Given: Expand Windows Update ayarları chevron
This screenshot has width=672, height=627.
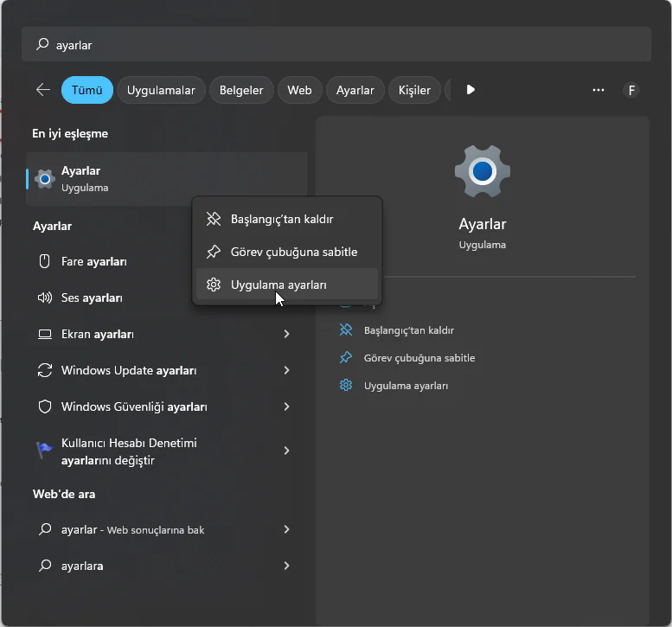Looking at the screenshot, I should (x=286, y=370).
